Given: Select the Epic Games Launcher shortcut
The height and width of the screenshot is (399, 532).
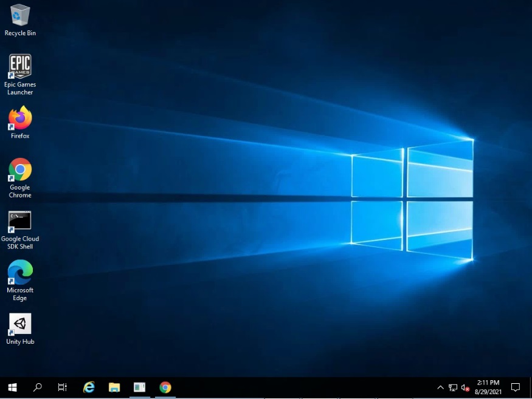Looking at the screenshot, I should coord(20,75).
